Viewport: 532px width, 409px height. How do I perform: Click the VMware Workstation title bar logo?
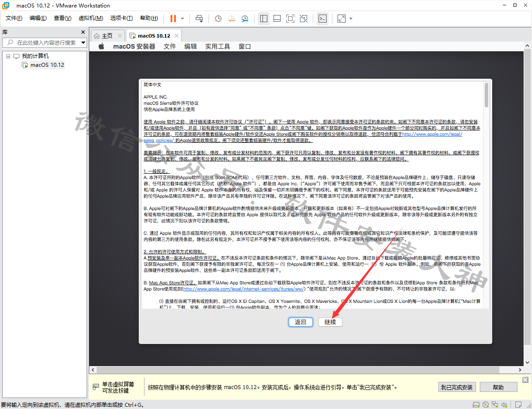coord(6,5)
